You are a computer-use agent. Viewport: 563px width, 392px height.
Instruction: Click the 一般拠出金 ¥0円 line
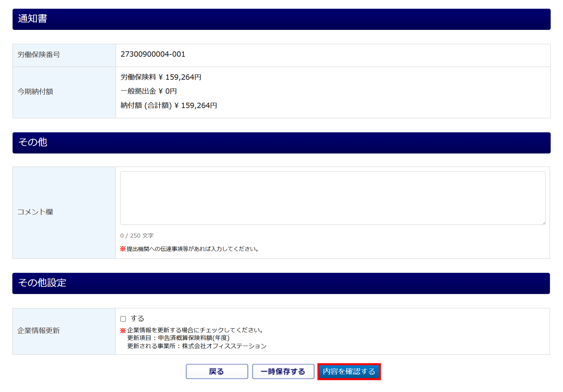tap(149, 91)
